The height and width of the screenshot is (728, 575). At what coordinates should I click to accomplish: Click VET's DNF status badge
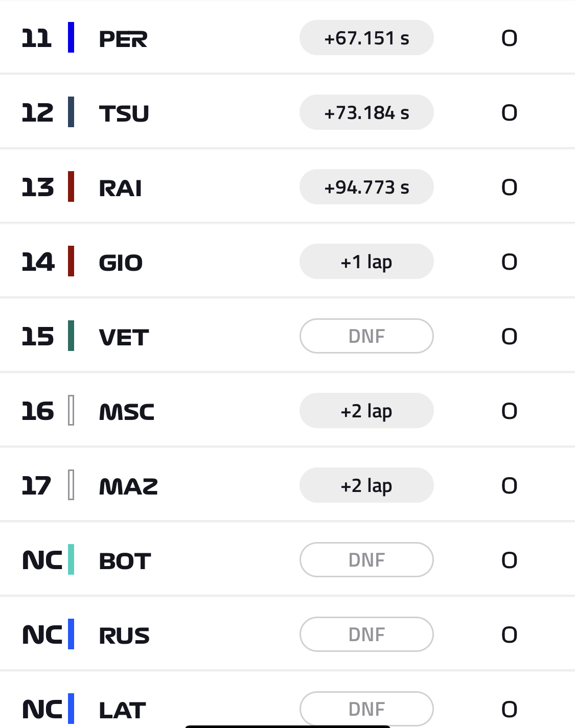pyautogui.click(x=366, y=336)
